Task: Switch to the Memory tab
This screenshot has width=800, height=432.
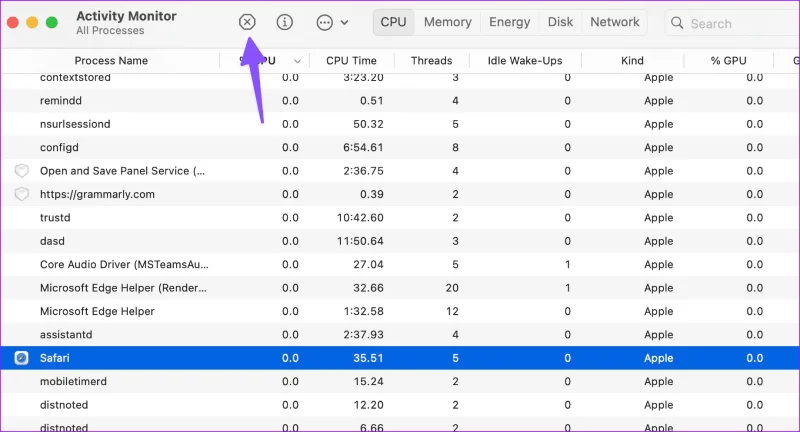Action: click(x=447, y=22)
